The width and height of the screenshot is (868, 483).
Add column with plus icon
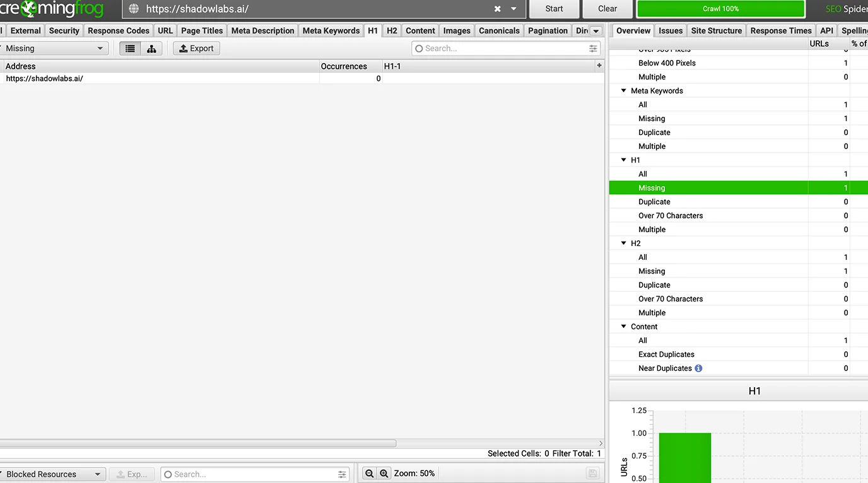point(599,66)
